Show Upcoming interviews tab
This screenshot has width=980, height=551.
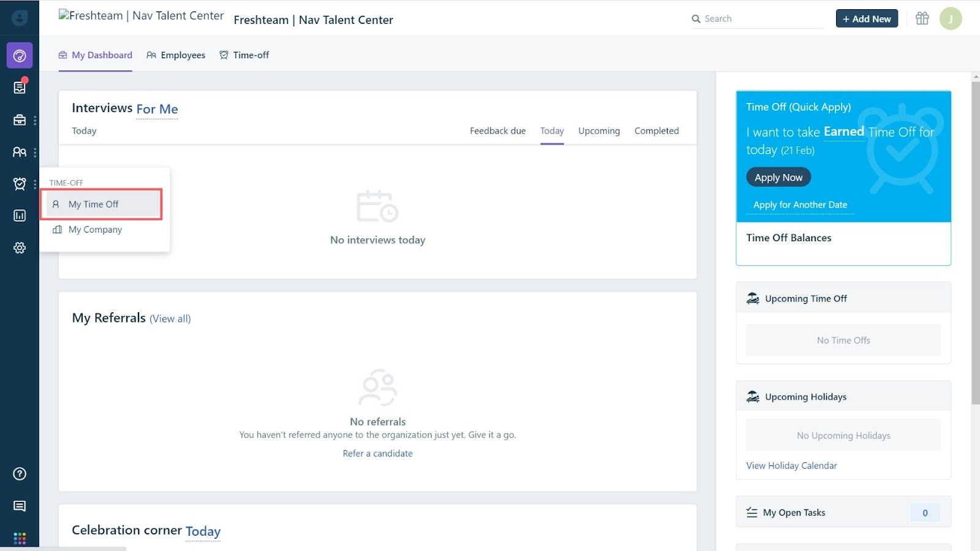pos(599,131)
